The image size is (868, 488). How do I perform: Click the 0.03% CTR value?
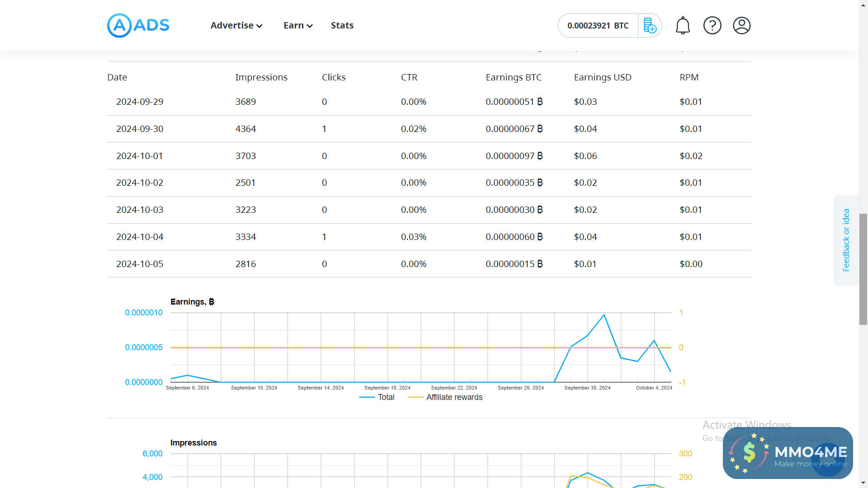click(x=414, y=237)
